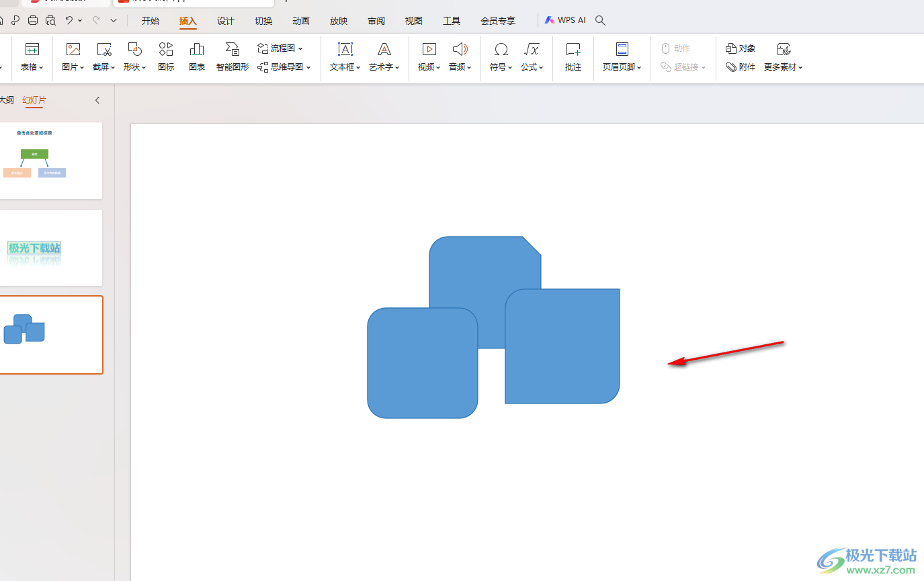Add a comment with 批注
The height and width of the screenshot is (581, 924).
(573, 57)
